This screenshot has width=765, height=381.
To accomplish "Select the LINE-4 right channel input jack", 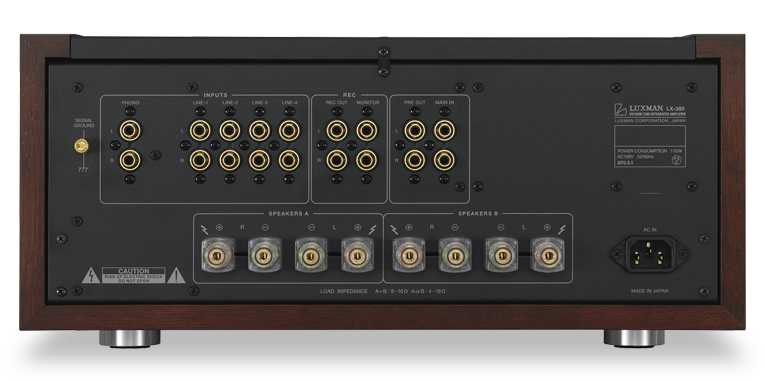I will tap(289, 160).
